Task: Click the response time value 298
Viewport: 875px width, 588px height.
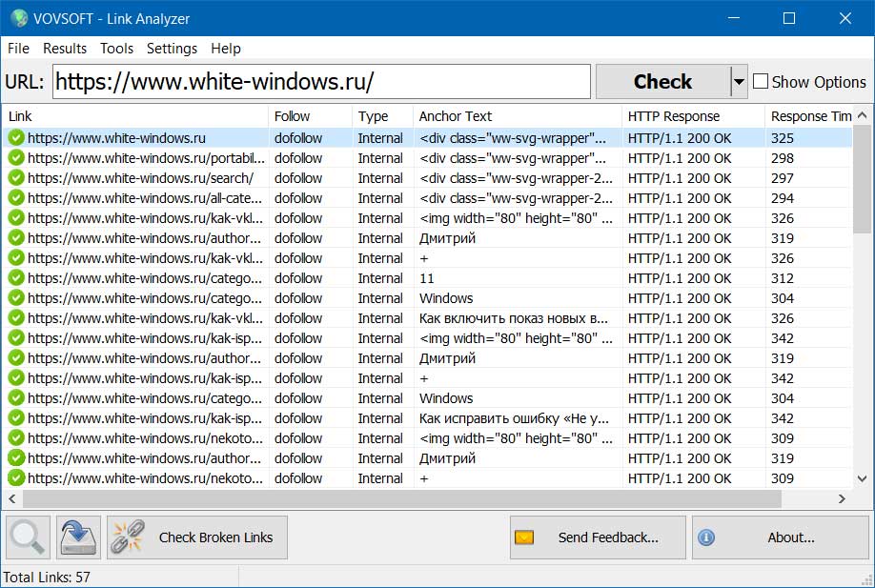Action: coord(783,158)
